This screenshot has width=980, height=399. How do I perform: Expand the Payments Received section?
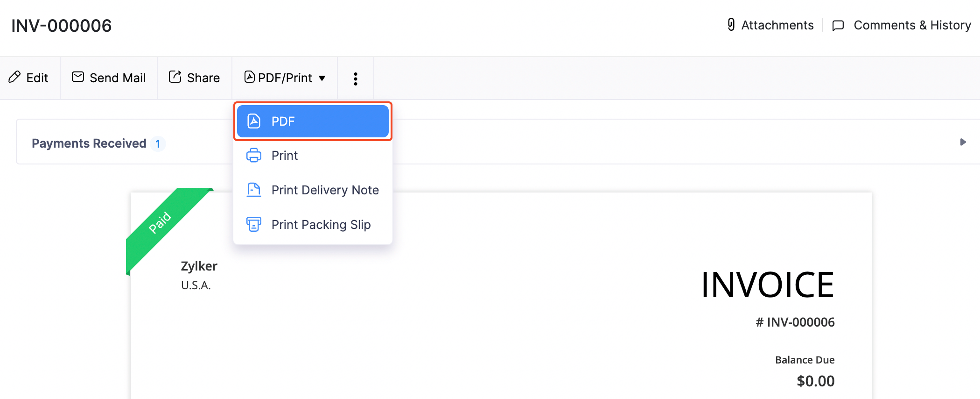coord(963,142)
